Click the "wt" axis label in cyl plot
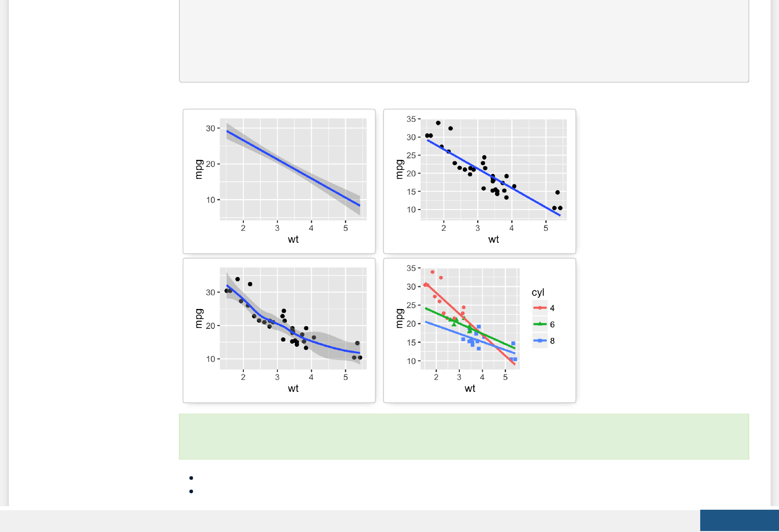This screenshot has width=779, height=532. [470, 389]
